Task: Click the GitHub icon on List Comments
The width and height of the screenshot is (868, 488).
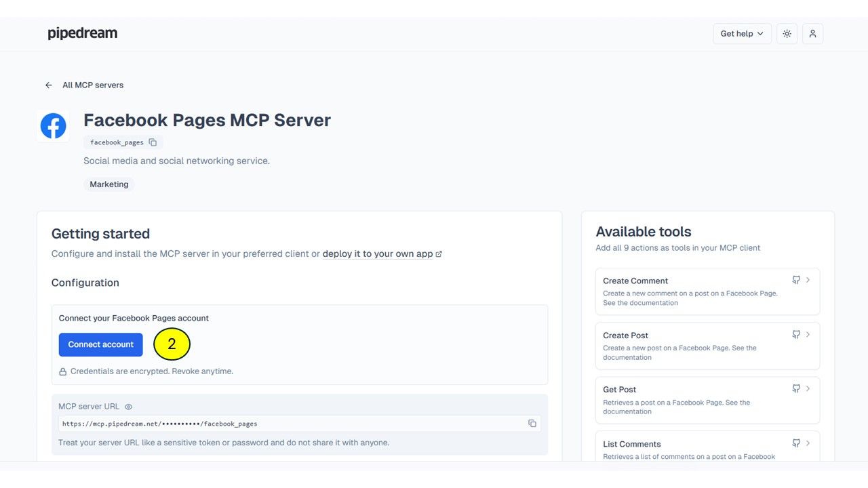Action: coord(796,443)
